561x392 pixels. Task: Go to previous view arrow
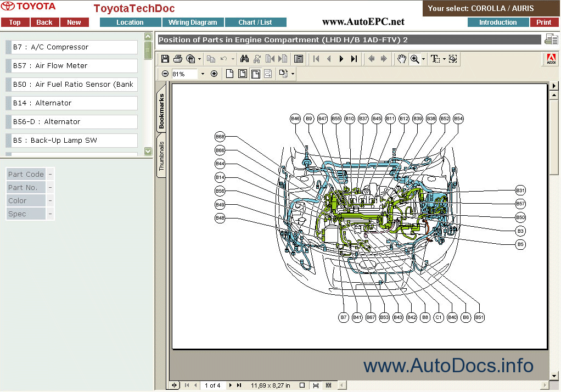pyautogui.click(x=372, y=59)
